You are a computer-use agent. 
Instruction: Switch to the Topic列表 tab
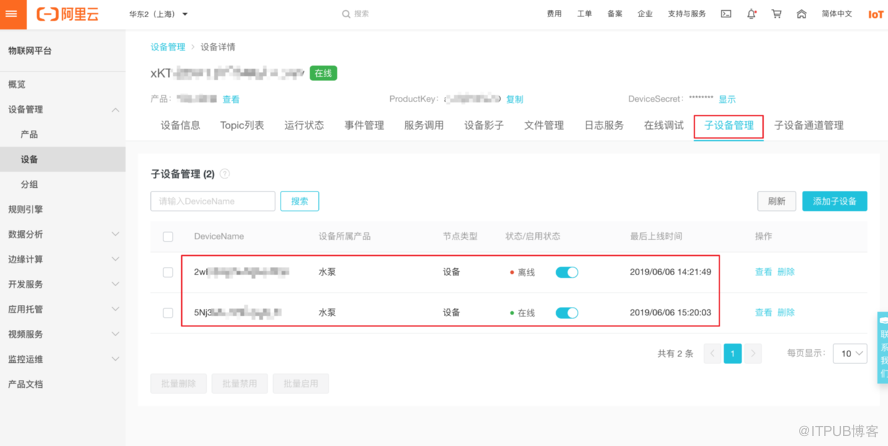point(242,126)
